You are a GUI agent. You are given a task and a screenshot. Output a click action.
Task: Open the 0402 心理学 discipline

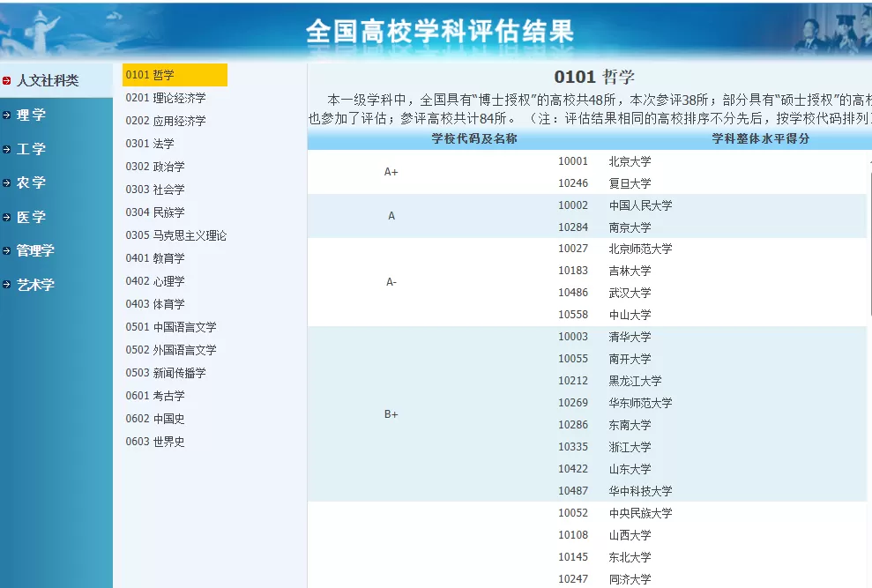(x=157, y=281)
